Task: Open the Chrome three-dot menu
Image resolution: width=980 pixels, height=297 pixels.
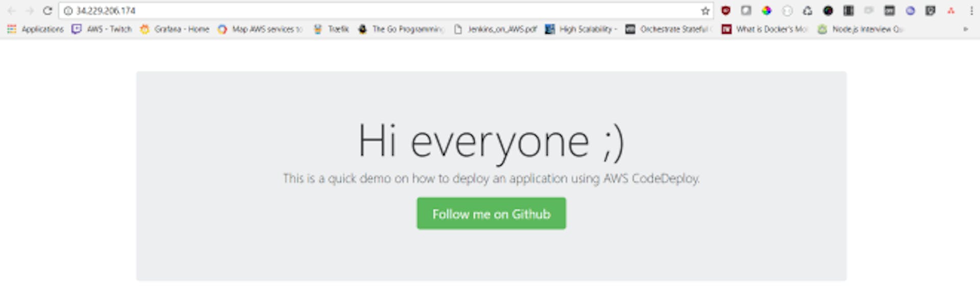Action: [x=971, y=11]
